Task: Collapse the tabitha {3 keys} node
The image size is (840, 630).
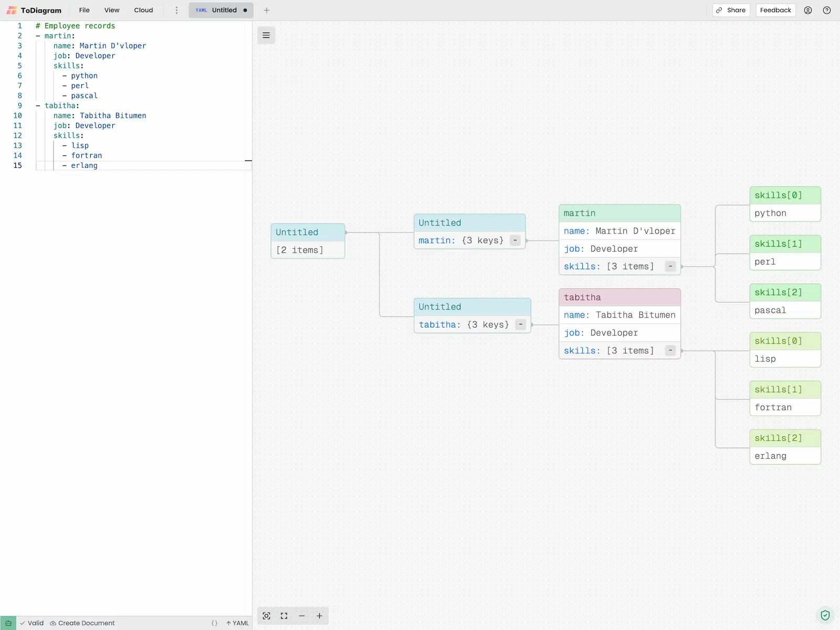Action: [520, 324]
